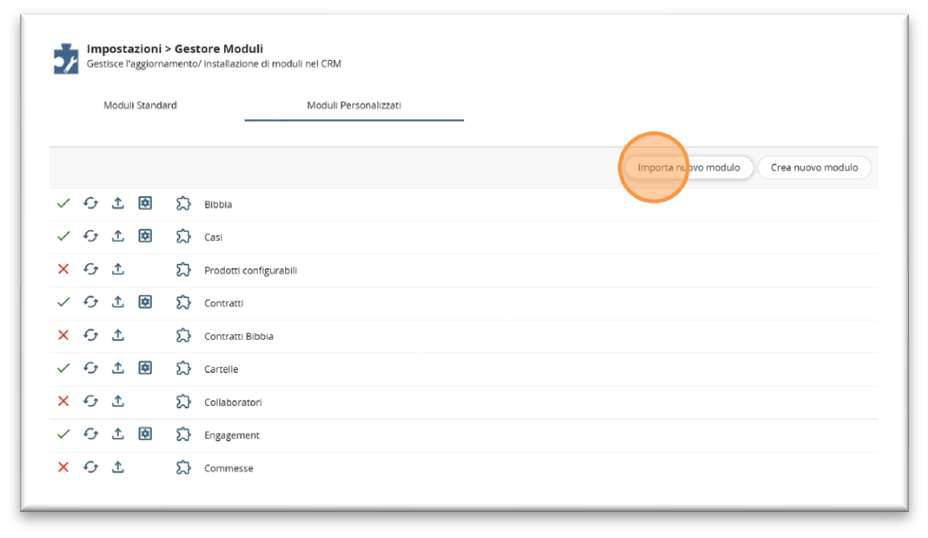
Task: Click the puzzle piece icon beside Cartelle
Action: coord(183,369)
